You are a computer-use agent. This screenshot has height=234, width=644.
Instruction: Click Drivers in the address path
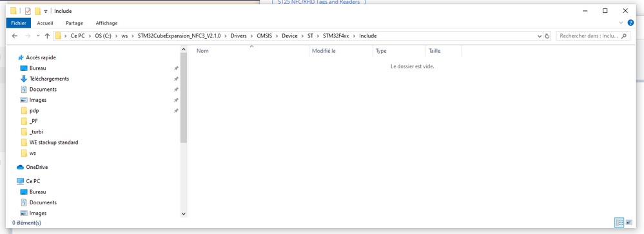(239, 35)
